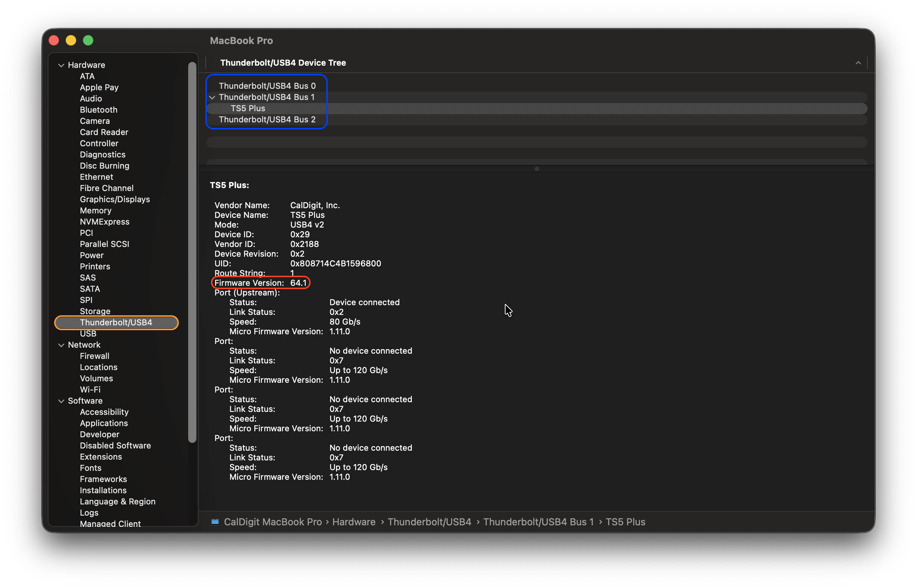Screen dimensions: 917x588
Task: Select TS5 Plus in the device tree
Action: pyautogui.click(x=248, y=109)
